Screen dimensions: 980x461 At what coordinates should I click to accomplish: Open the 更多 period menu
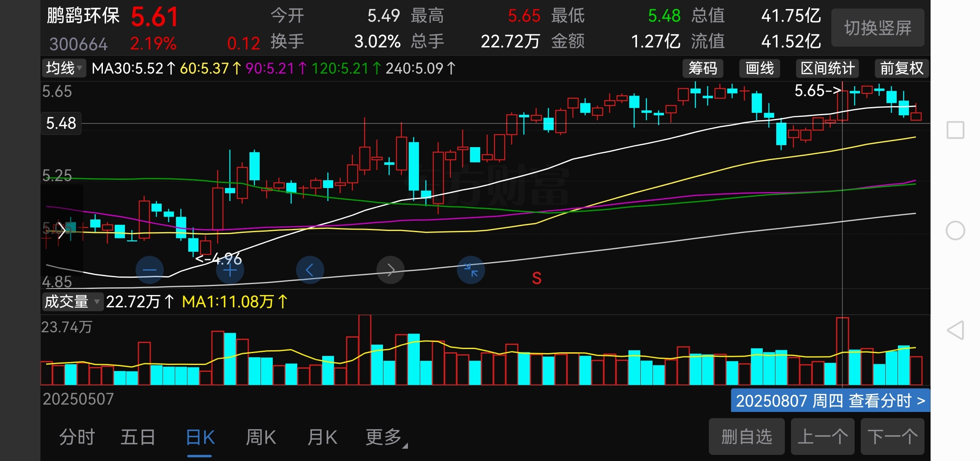(x=386, y=437)
